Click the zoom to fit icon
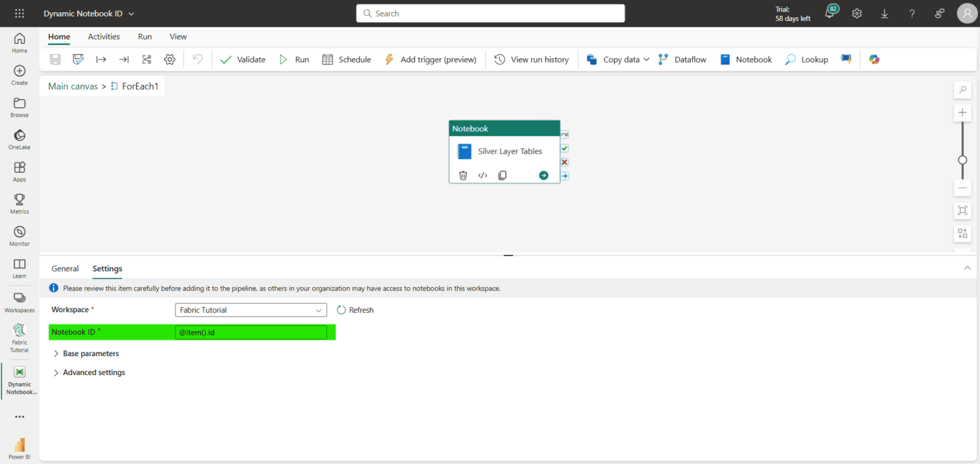The width and height of the screenshot is (980, 464). [962, 211]
